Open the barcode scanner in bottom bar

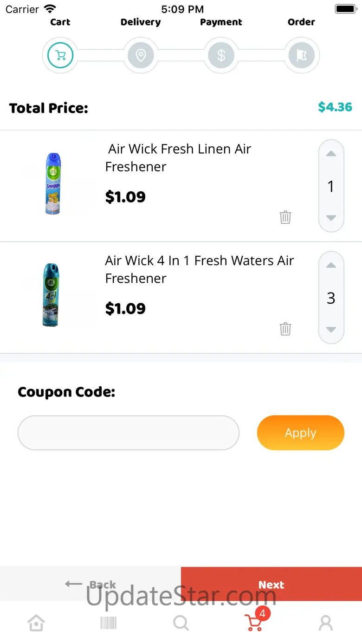[109, 623]
